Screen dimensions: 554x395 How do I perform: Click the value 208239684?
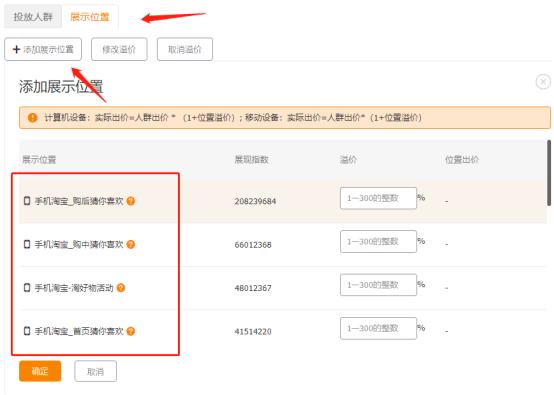pos(255,201)
